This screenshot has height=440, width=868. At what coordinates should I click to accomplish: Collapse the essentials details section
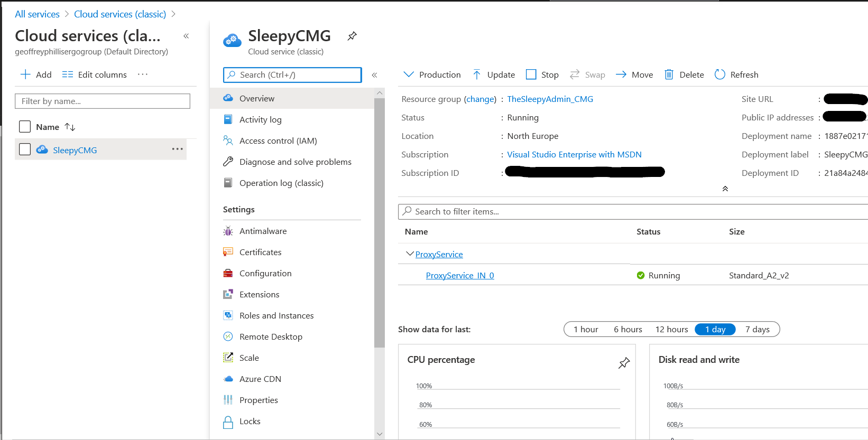[x=725, y=189]
